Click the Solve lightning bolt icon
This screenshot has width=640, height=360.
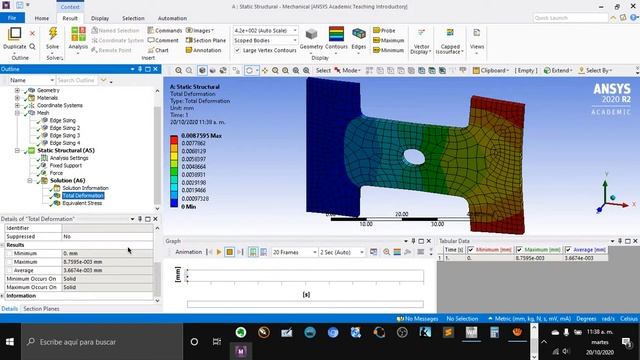53,33
